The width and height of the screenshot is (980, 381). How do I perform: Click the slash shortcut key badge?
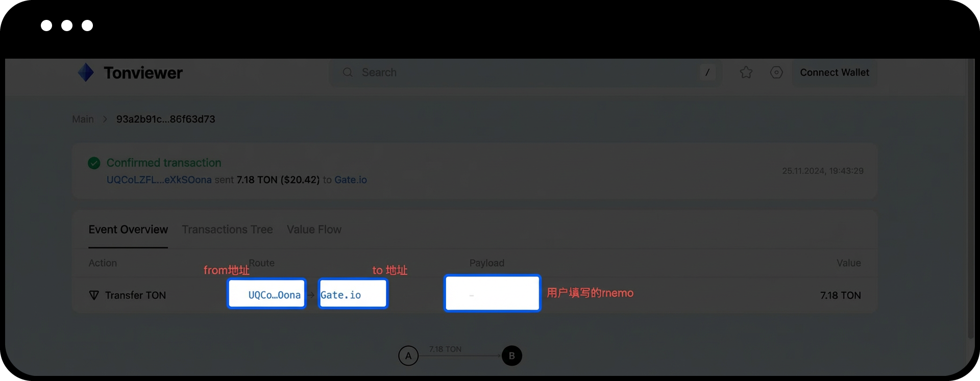click(707, 72)
